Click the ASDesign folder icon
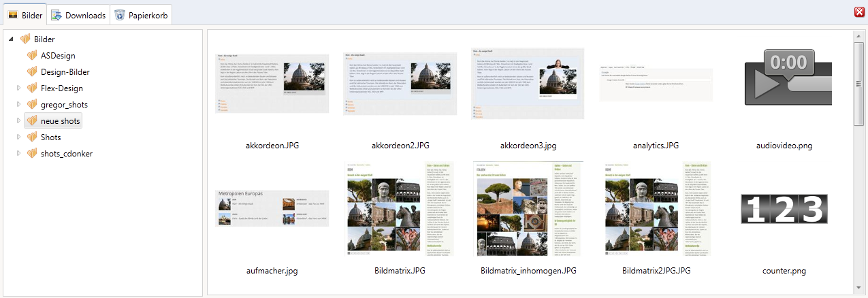Viewport: 868px width, 298px height. pos(33,56)
